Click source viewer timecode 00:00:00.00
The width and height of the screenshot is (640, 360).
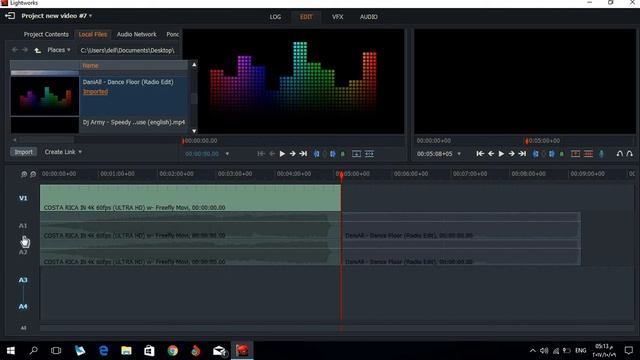pyautogui.click(x=202, y=154)
